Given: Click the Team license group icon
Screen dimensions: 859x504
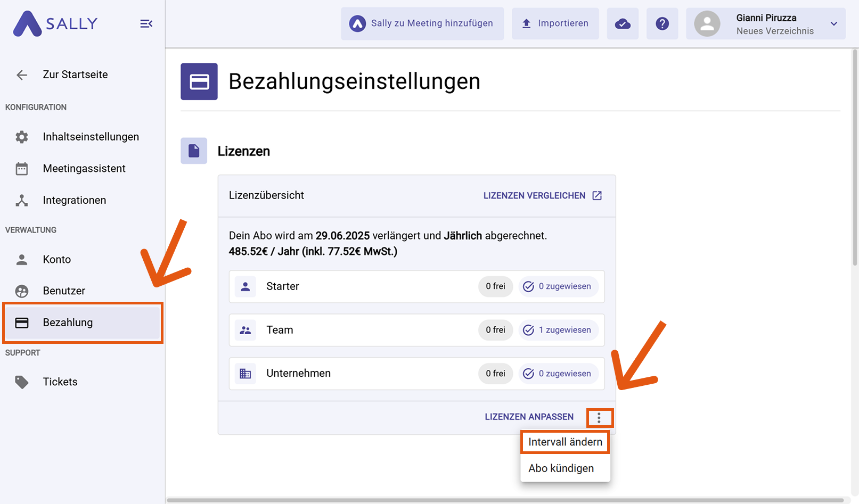Looking at the screenshot, I should 246,330.
